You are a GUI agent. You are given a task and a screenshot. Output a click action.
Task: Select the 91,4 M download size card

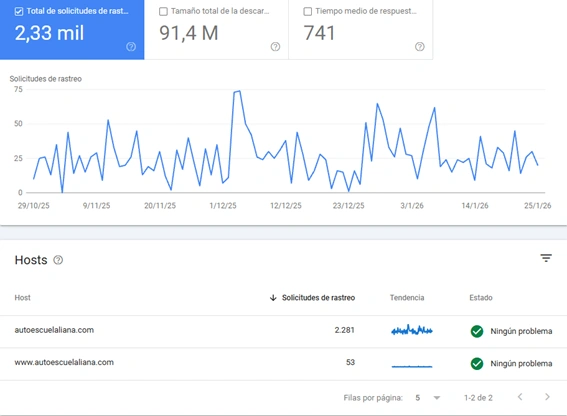216,30
